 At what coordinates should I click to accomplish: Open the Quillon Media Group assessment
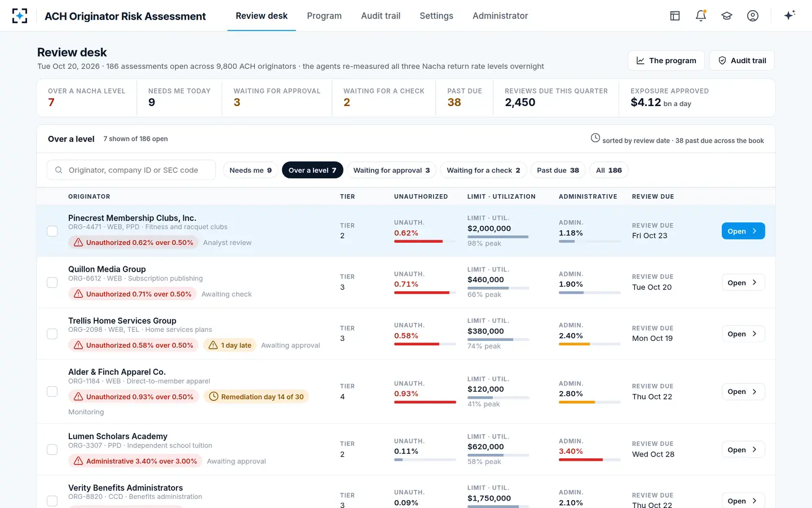pyautogui.click(x=743, y=282)
